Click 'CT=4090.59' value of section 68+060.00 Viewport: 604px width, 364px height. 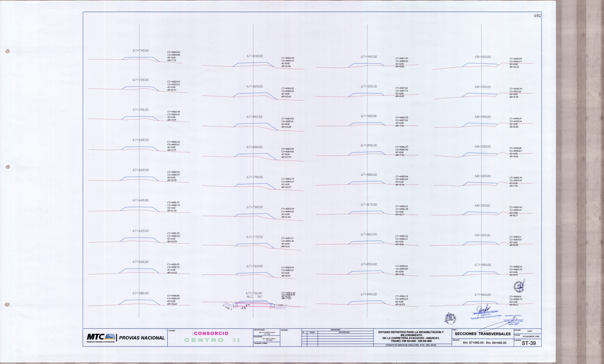click(x=516, y=59)
